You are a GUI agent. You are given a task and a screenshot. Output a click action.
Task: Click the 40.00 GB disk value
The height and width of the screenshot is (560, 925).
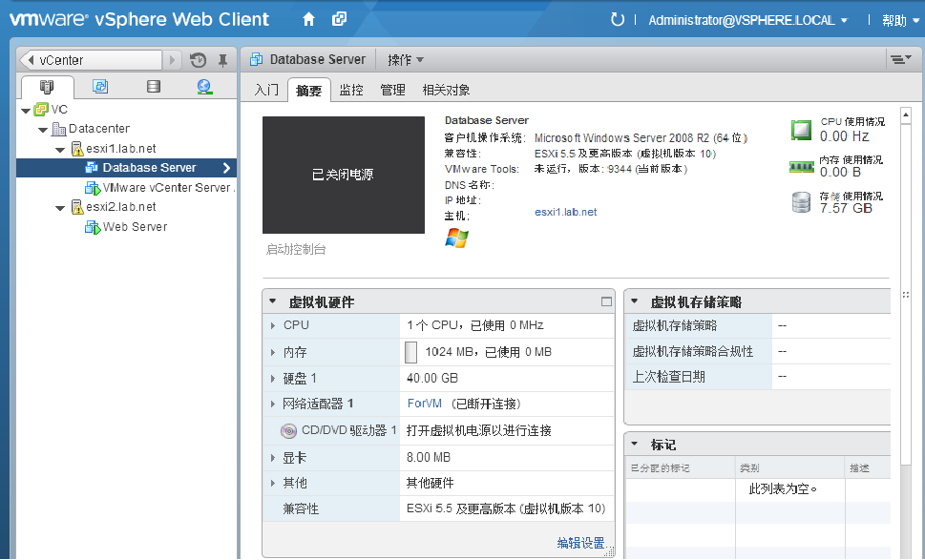point(432,379)
